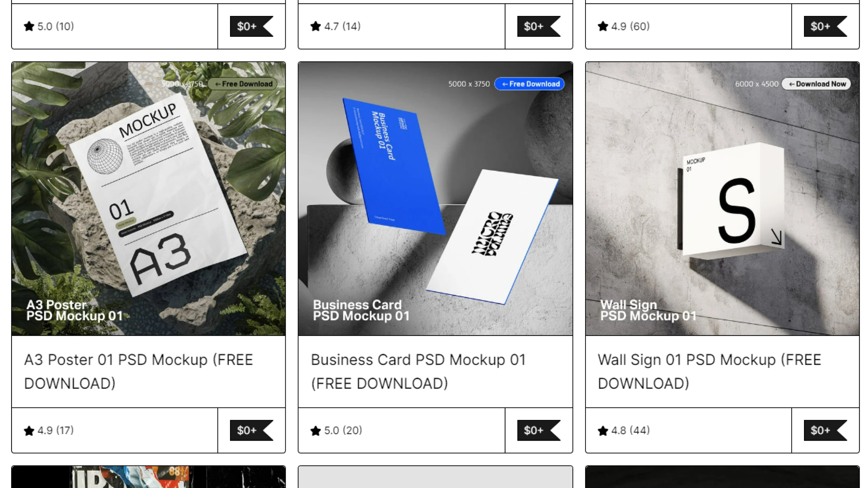
Task: Click the A3 Poster mockup preview image
Action: click(x=148, y=198)
